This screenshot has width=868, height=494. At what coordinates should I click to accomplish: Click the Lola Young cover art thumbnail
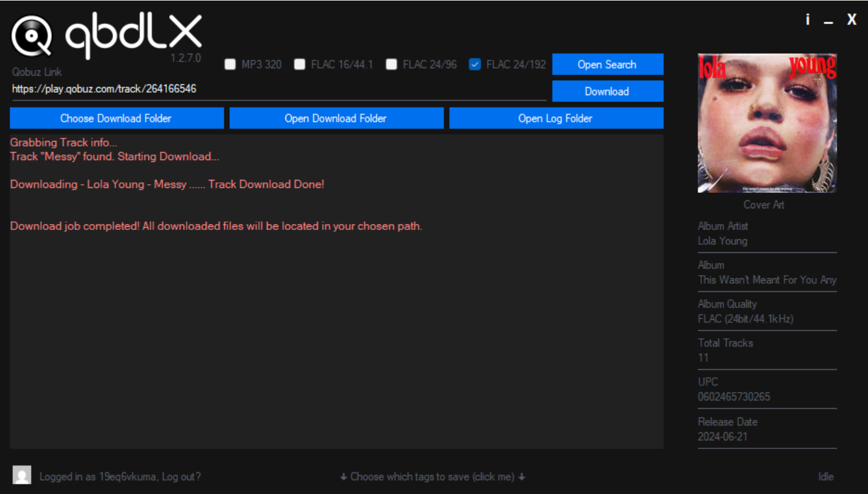point(767,123)
